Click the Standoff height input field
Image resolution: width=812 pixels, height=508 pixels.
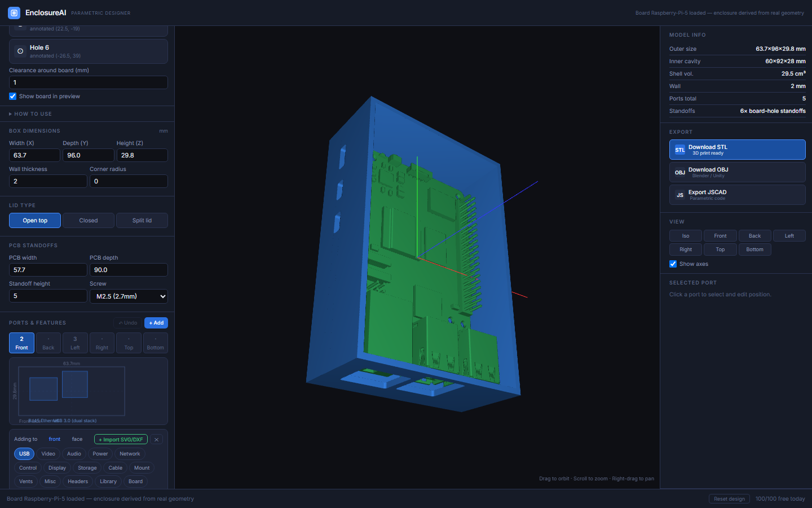pyautogui.click(x=48, y=296)
